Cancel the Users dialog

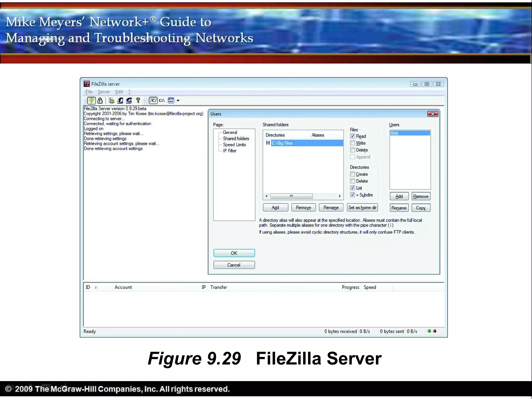pos(234,265)
